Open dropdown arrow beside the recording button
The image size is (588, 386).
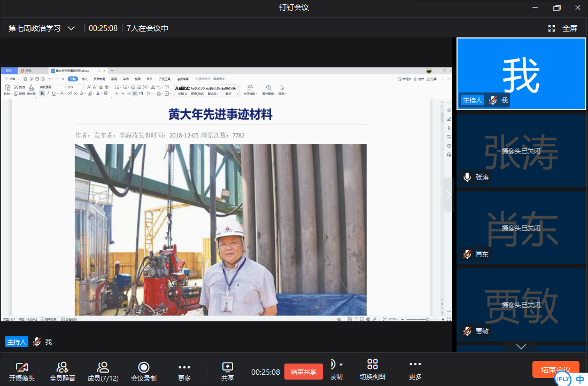click(342, 365)
